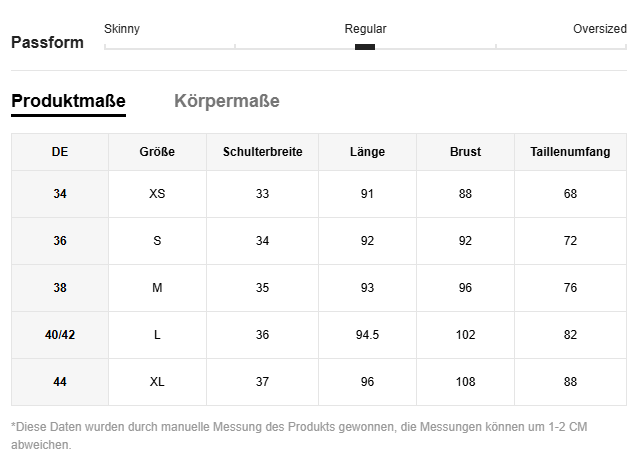This screenshot has height=457, width=638.
Task: Select the DE size 40/42 row cell
Action: [x=60, y=335]
